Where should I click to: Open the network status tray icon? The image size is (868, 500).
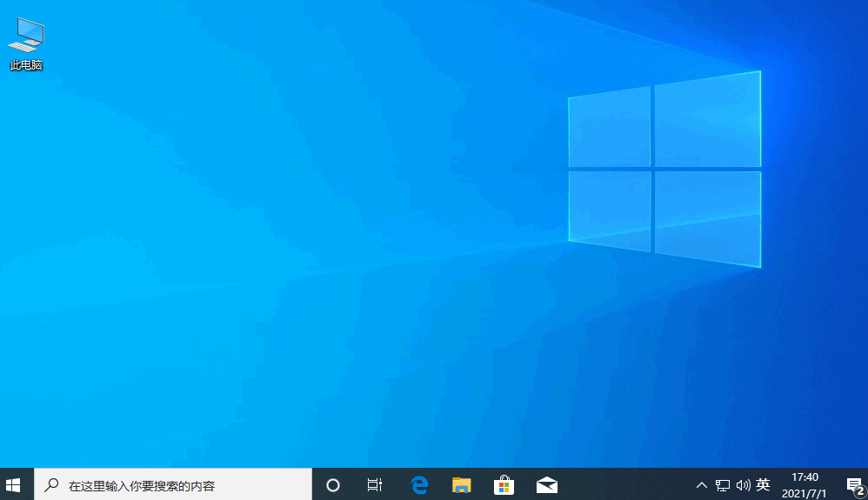[723, 485]
